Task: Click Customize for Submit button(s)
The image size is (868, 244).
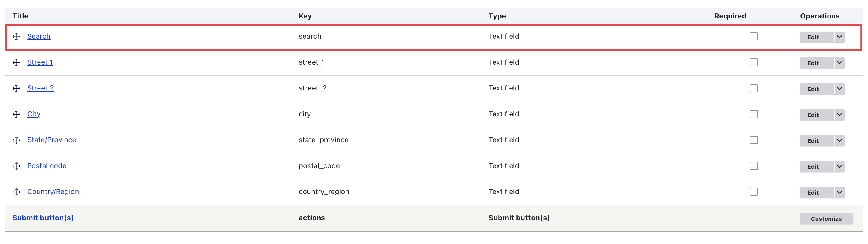Action: click(826, 219)
